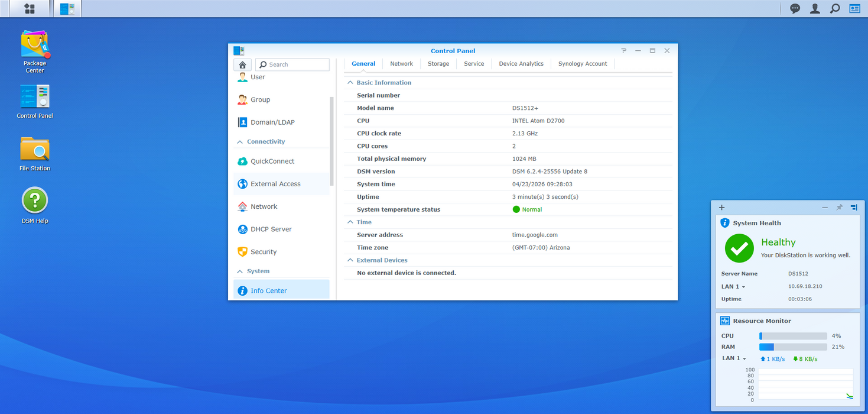Collapse the Connectivity sidebar category
This screenshot has height=414, width=868.
pos(240,142)
